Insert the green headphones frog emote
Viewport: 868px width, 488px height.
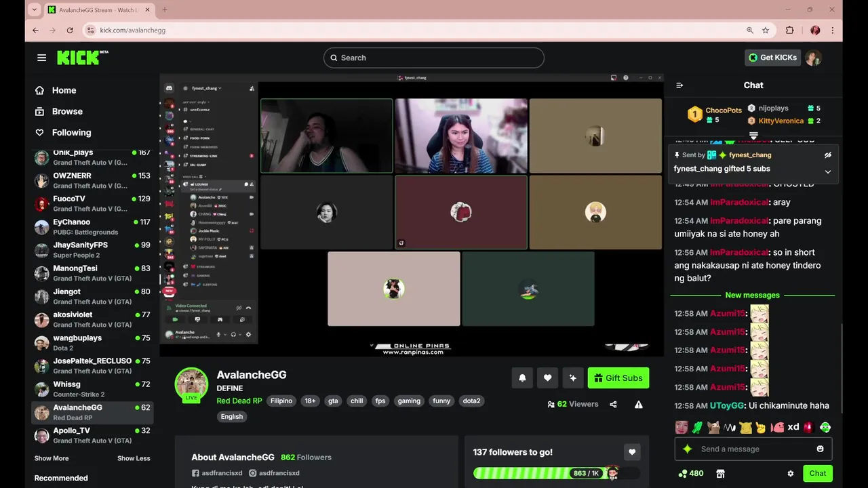click(825, 427)
